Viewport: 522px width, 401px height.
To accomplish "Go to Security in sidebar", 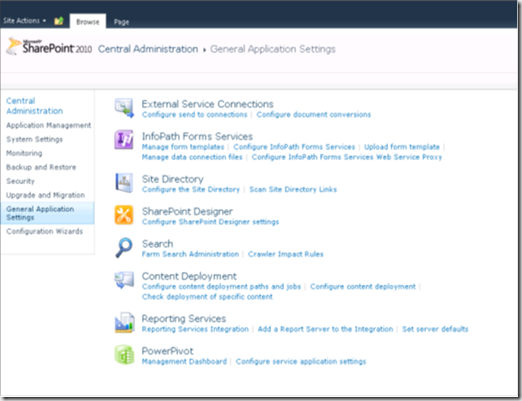I will [20, 181].
